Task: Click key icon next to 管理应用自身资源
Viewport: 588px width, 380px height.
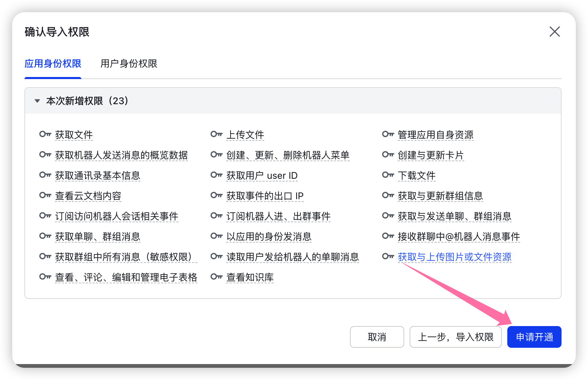Action: click(388, 134)
